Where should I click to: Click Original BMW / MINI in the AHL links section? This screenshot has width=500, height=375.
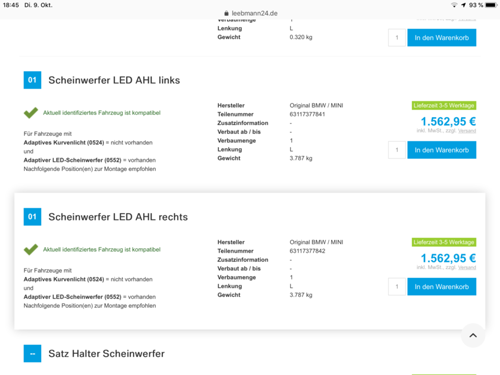coord(316,105)
